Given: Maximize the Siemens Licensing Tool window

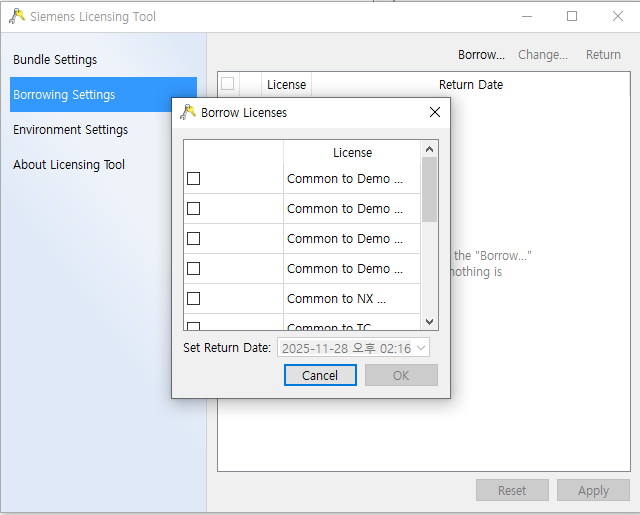Looking at the screenshot, I should [x=572, y=17].
